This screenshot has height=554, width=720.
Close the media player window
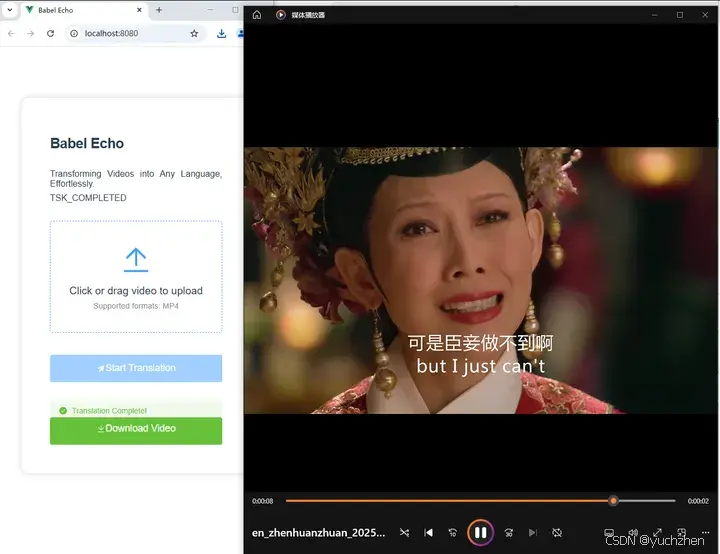click(705, 15)
